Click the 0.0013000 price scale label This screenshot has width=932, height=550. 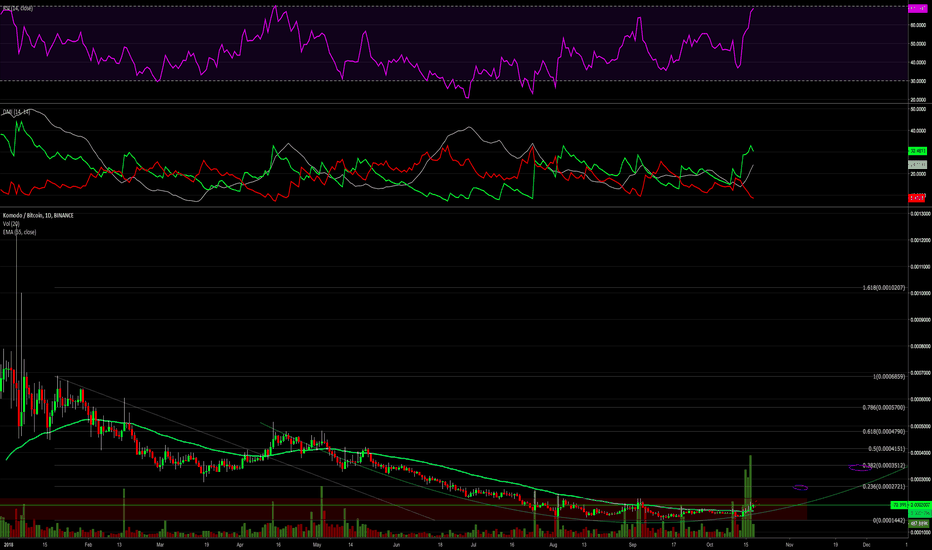(919, 213)
